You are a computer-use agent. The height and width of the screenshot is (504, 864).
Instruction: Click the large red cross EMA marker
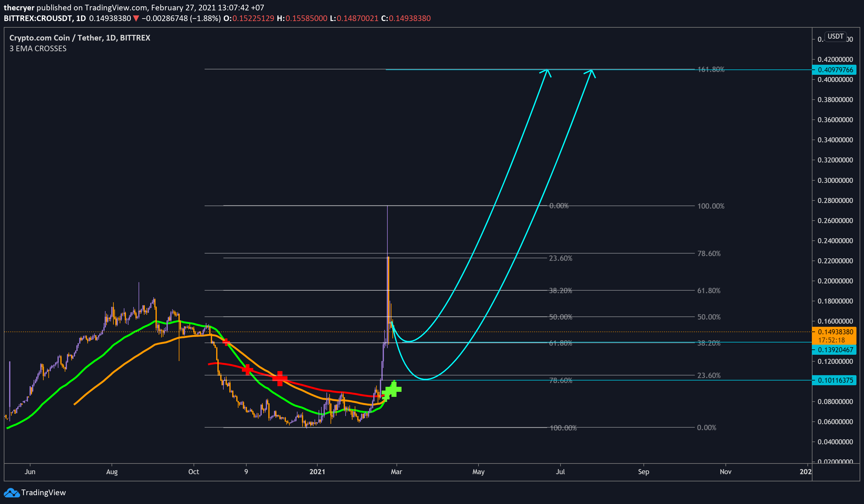click(x=280, y=379)
